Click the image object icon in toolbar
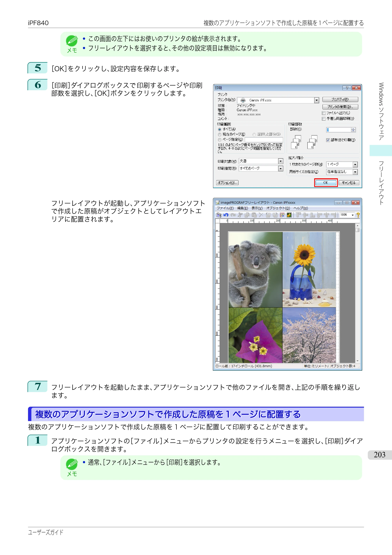Screen dimensions: 392x555 [x=289, y=215]
